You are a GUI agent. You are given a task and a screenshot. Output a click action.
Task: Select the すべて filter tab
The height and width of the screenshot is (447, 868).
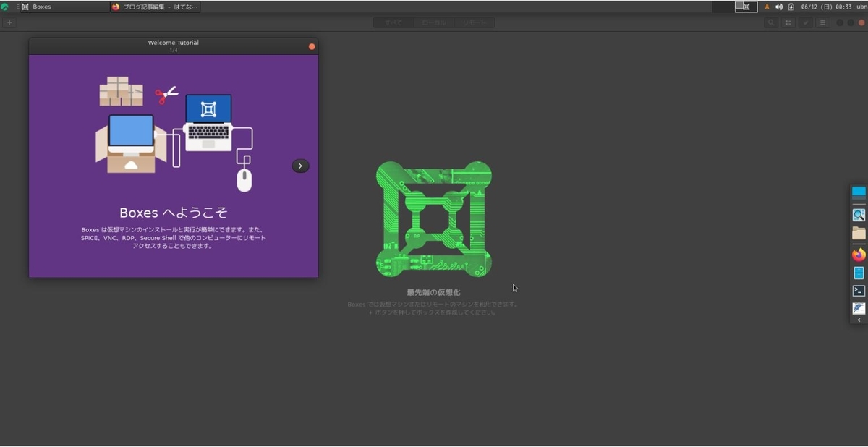coord(393,22)
